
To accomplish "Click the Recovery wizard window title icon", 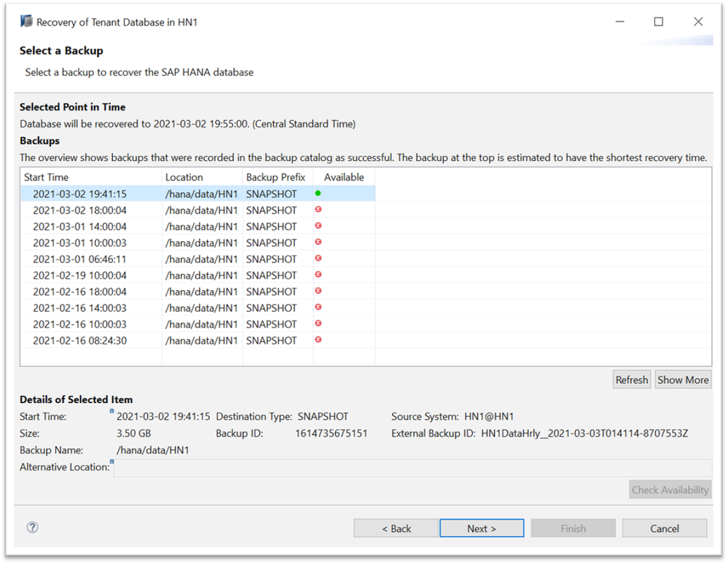I will (x=26, y=21).
